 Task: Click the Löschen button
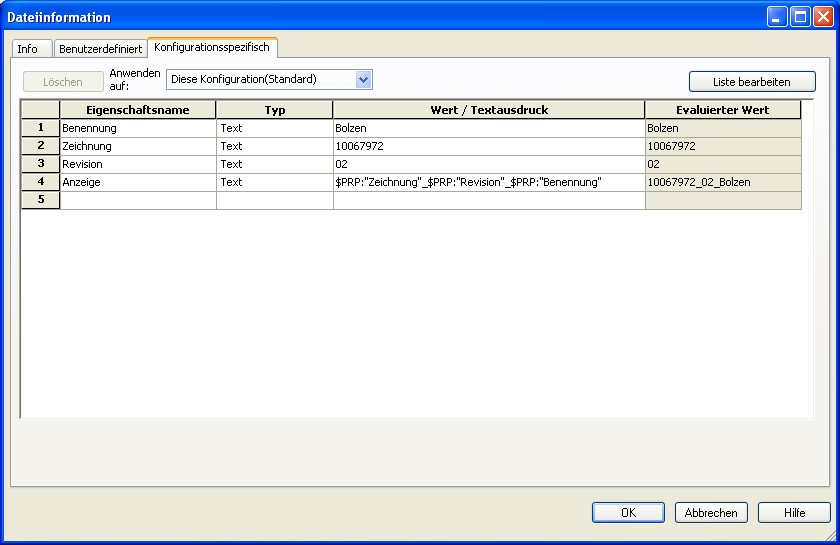tap(63, 82)
